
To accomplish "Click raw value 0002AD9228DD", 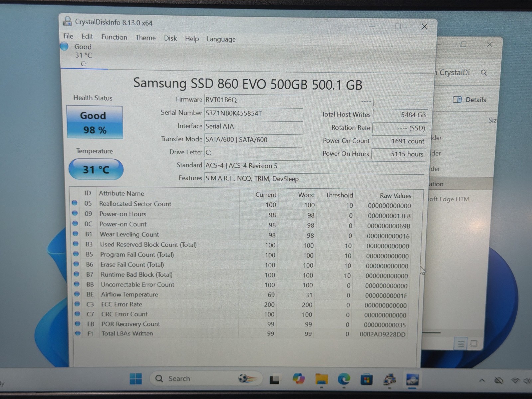I will [x=382, y=334].
